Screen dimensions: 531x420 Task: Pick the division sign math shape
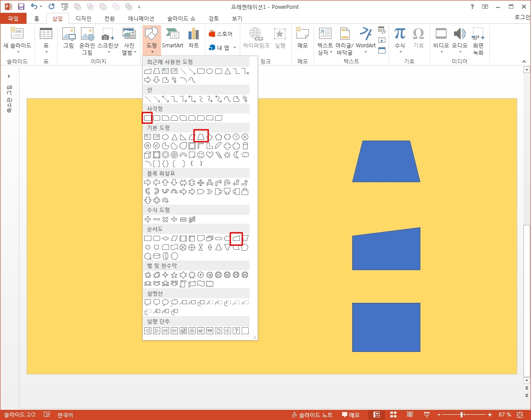[x=174, y=219]
